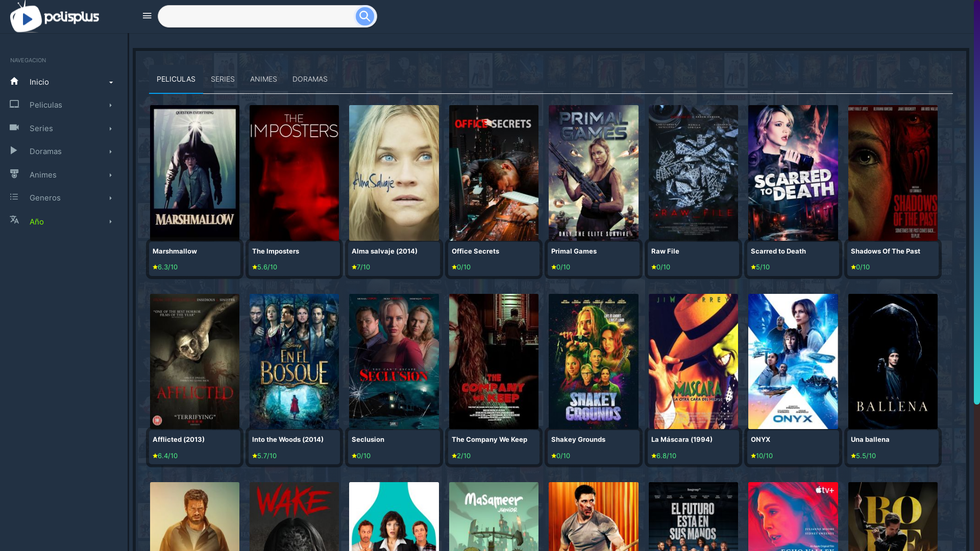Click the Seclusion title text

coord(368,439)
